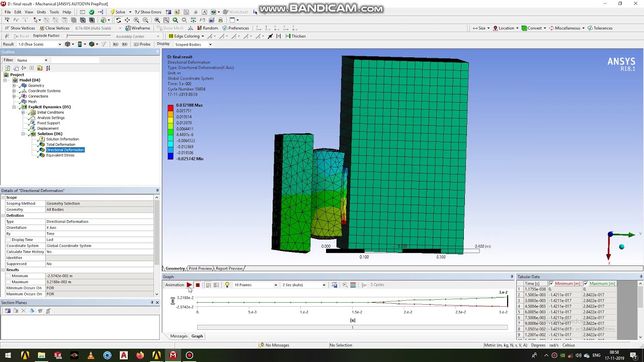
Task: Click Show Vertices toolbar item
Action: (20, 28)
